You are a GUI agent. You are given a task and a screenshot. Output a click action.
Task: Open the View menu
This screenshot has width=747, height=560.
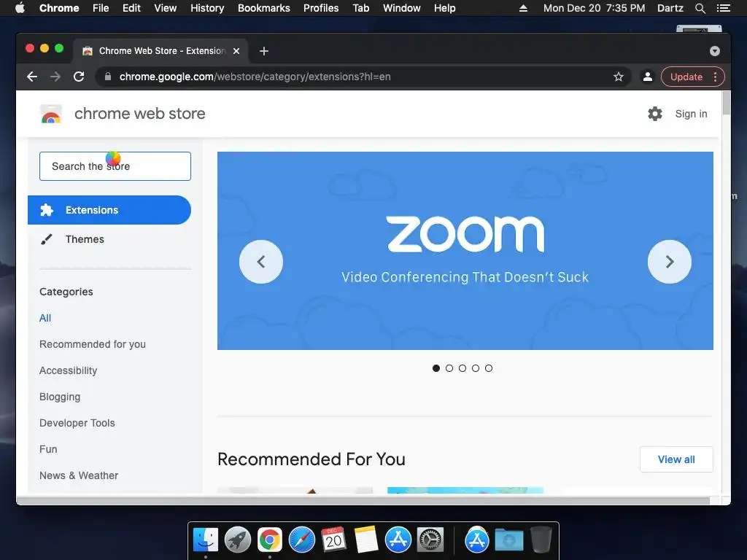[166, 8]
